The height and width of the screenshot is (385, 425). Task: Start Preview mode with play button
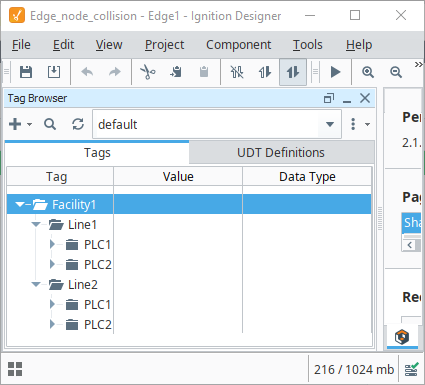point(335,72)
